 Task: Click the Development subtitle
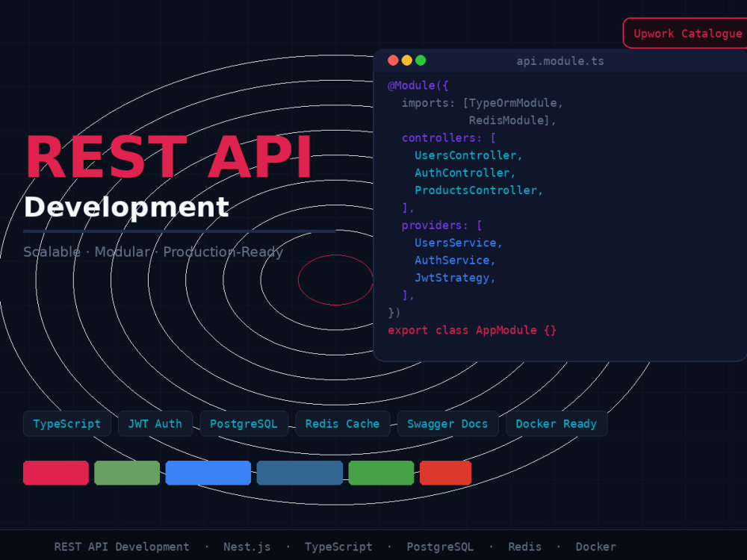[x=127, y=207]
